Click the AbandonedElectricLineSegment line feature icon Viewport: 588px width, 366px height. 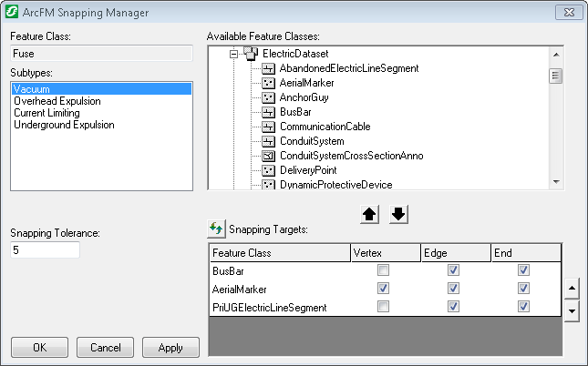268,68
